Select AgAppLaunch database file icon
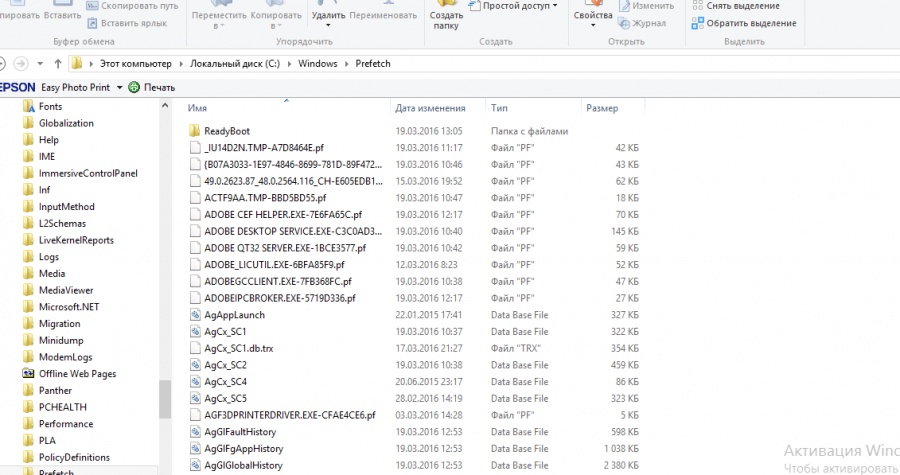The width and height of the screenshot is (900, 475). [195, 315]
